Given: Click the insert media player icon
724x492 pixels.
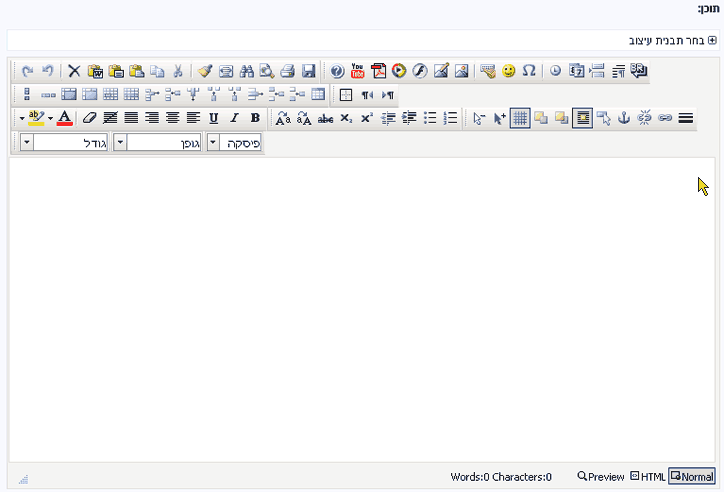Looking at the screenshot, I should [x=399, y=71].
